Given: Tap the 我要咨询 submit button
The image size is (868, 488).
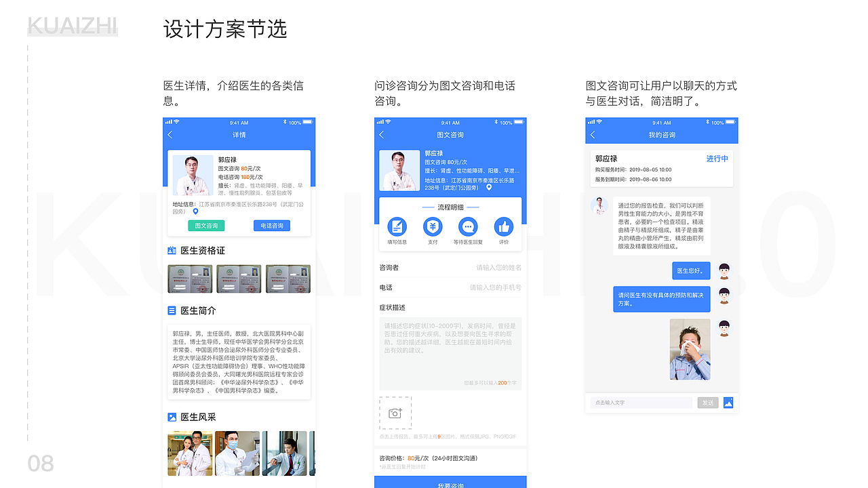Looking at the screenshot, I should [450, 483].
